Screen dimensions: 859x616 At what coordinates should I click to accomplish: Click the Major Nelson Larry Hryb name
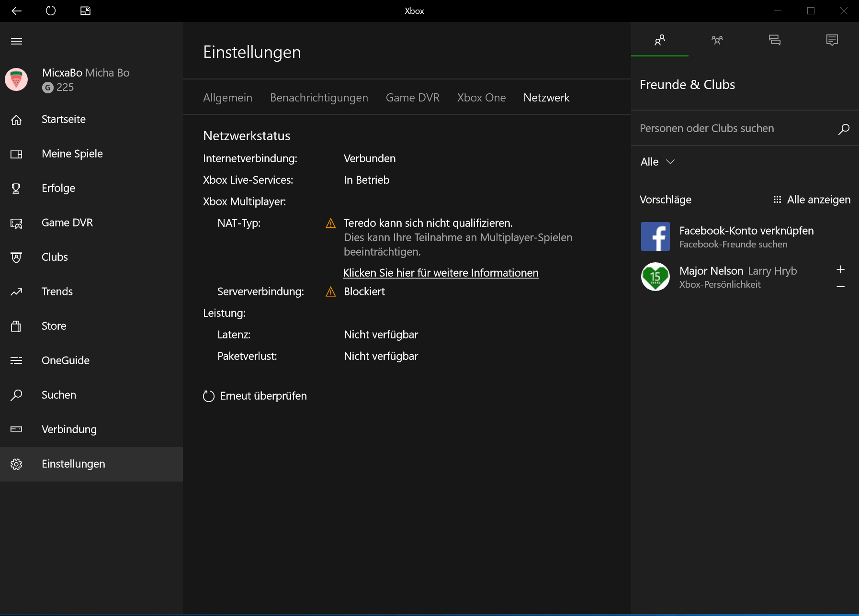click(x=738, y=271)
